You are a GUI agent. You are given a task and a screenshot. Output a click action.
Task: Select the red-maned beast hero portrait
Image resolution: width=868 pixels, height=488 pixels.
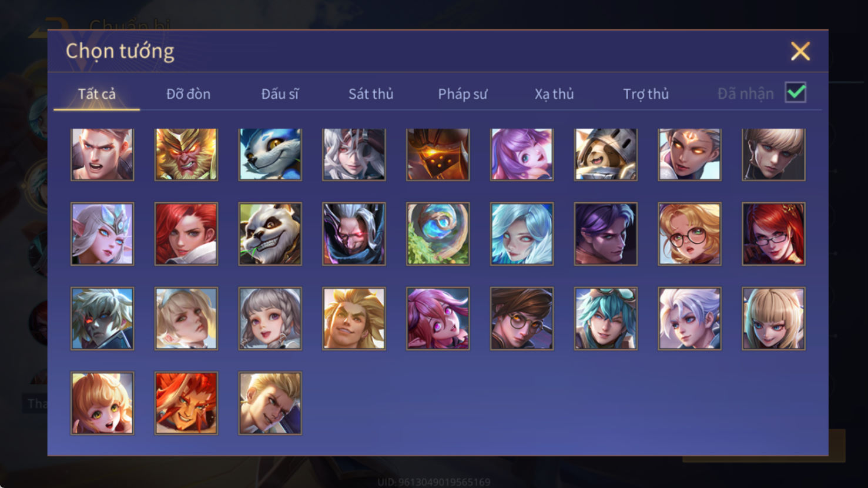pyautogui.click(x=186, y=403)
